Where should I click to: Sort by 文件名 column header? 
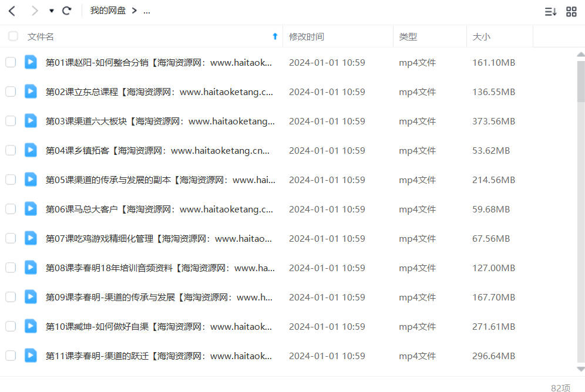[41, 36]
